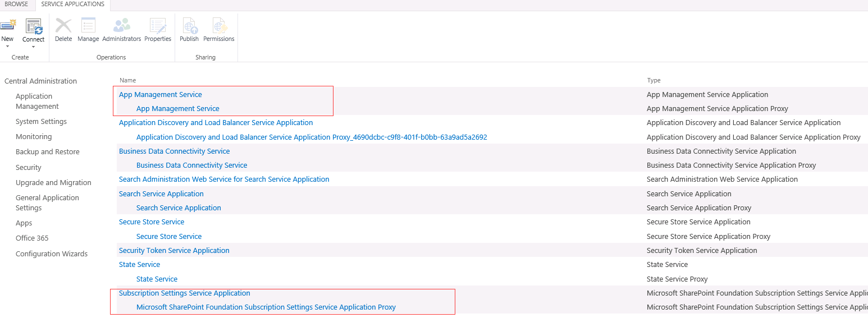This screenshot has width=868, height=318.
Task: Select 'Search Service Application Proxy' type cell
Action: tap(699, 208)
